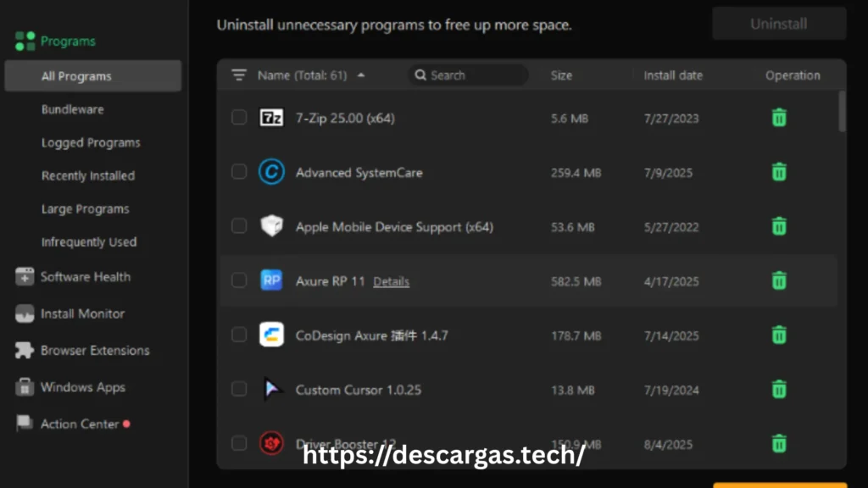Click the Install Monitor icon
This screenshot has height=488, width=868.
[x=25, y=313]
